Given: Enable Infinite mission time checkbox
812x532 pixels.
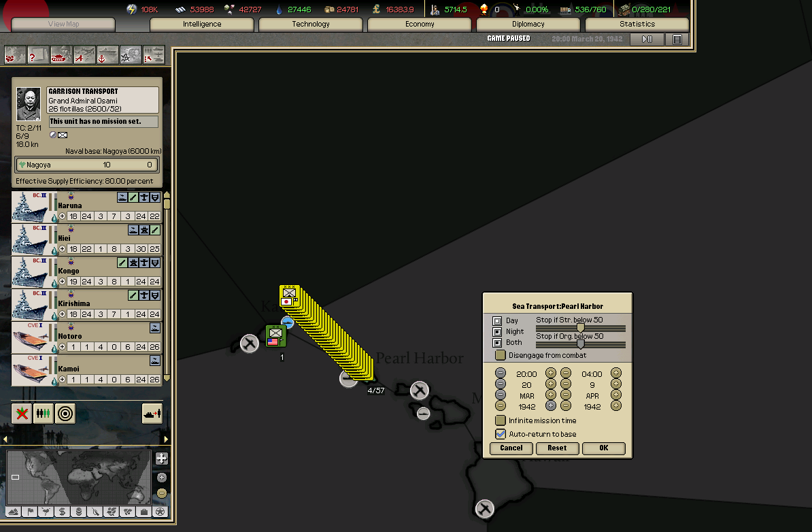Looking at the screenshot, I should tap(501, 420).
